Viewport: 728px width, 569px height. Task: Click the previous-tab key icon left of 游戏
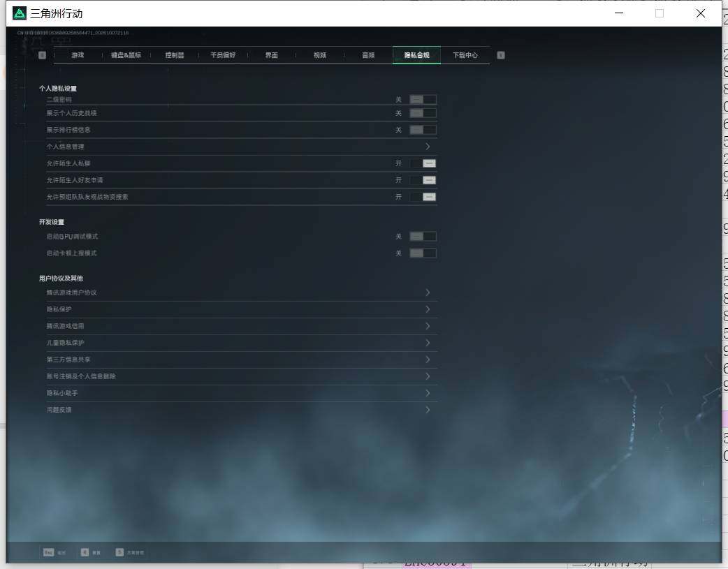pos(42,55)
